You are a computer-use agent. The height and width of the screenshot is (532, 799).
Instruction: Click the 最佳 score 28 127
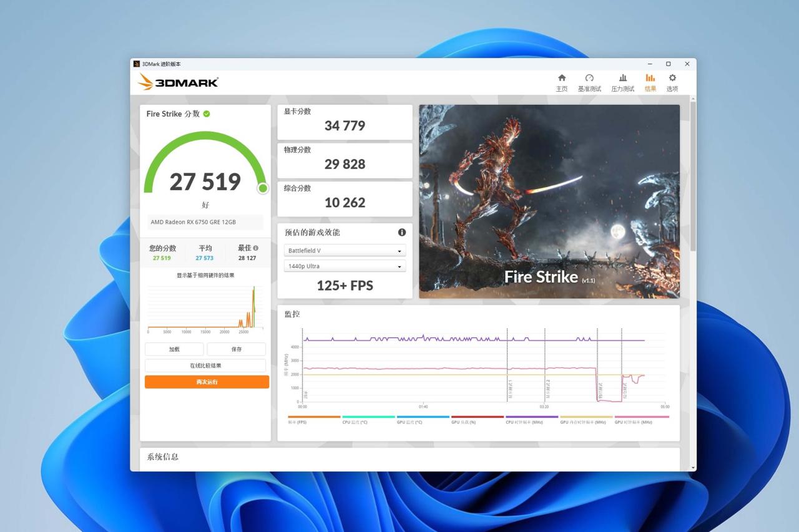pos(247,258)
